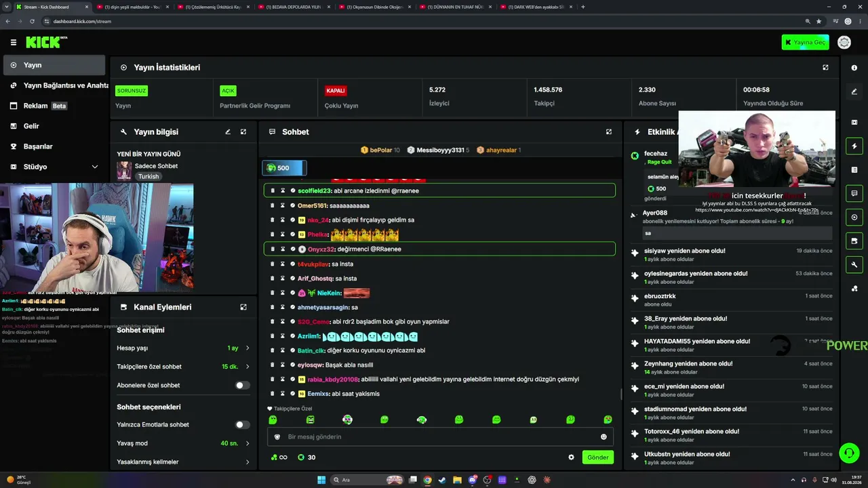This screenshot has height=488, width=868.
Task: Ban user t4vukpilav with the ban icon
Action: pyautogui.click(x=293, y=264)
